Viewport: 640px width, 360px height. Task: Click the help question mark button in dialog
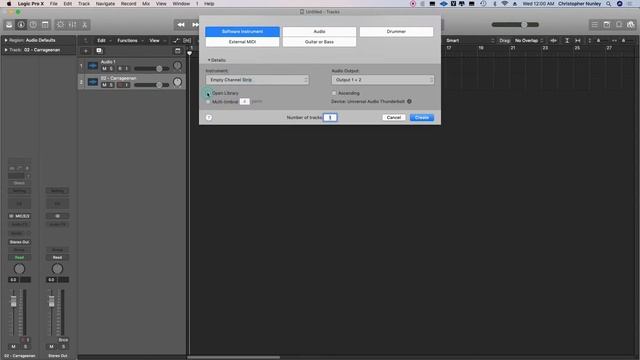click(x=209, y=118)
